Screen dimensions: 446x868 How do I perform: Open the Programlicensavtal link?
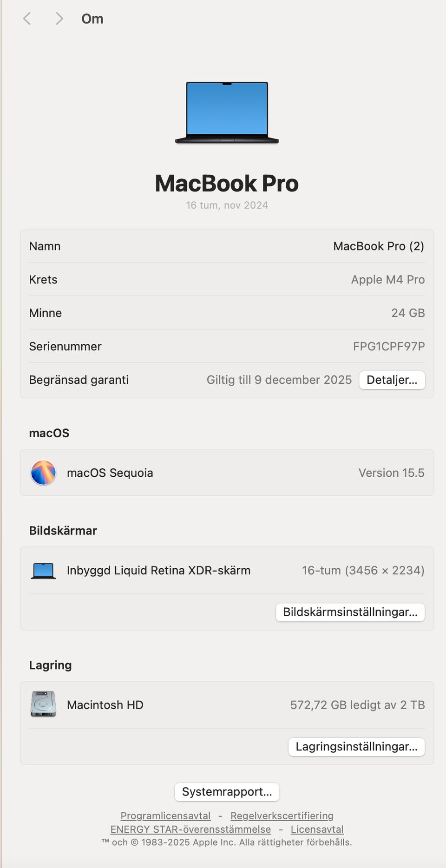tap(165, 816)
